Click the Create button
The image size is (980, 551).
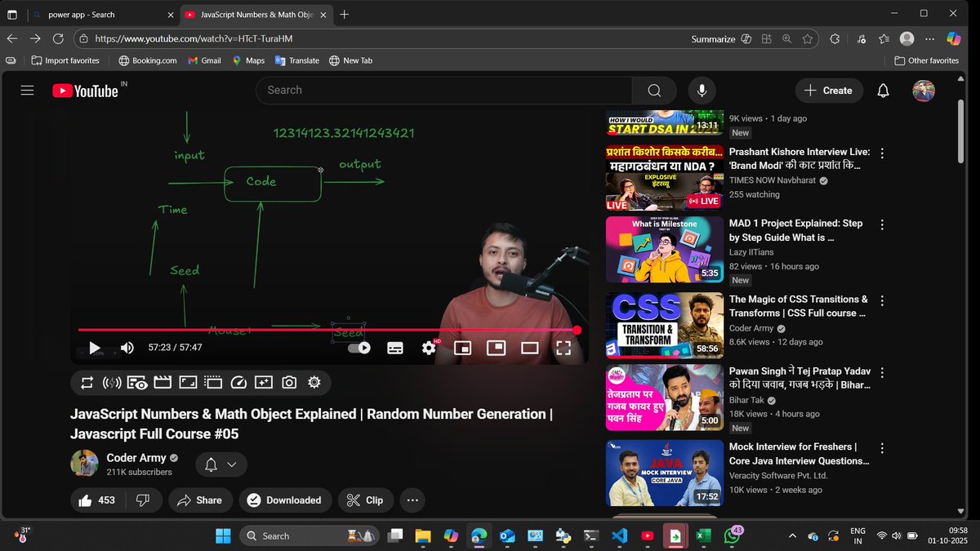[828, 91]
